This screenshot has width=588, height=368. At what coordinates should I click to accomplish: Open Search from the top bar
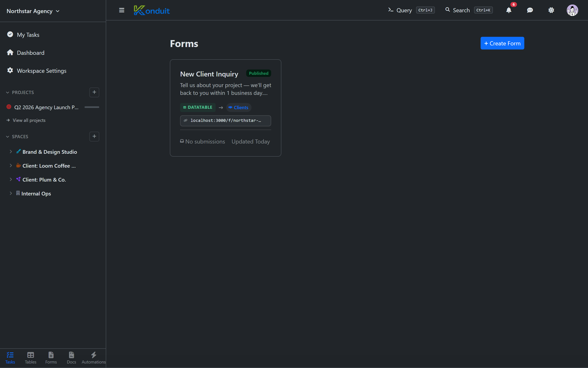[469, 10]
